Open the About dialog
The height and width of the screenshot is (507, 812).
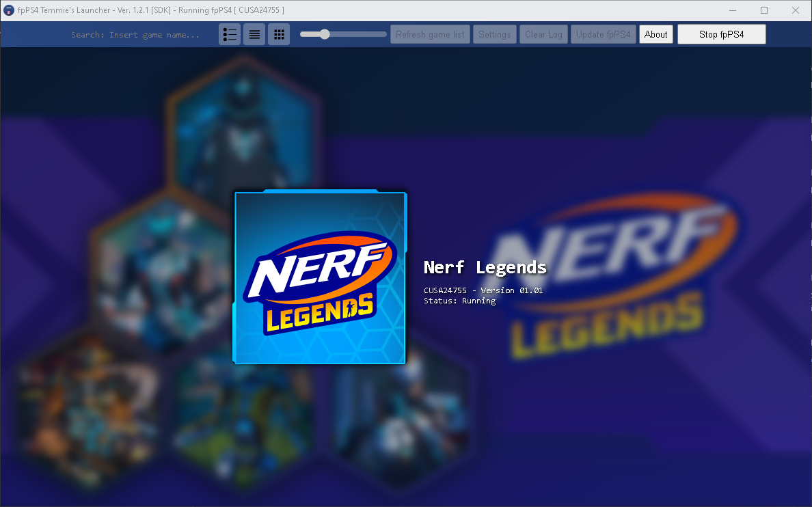coord(655,33)
